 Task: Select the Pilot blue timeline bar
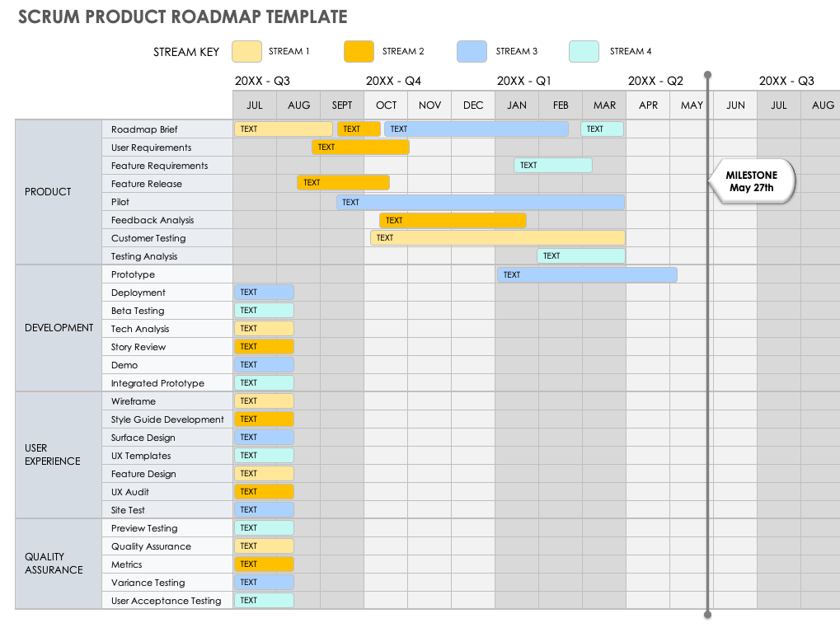point(481,202)
